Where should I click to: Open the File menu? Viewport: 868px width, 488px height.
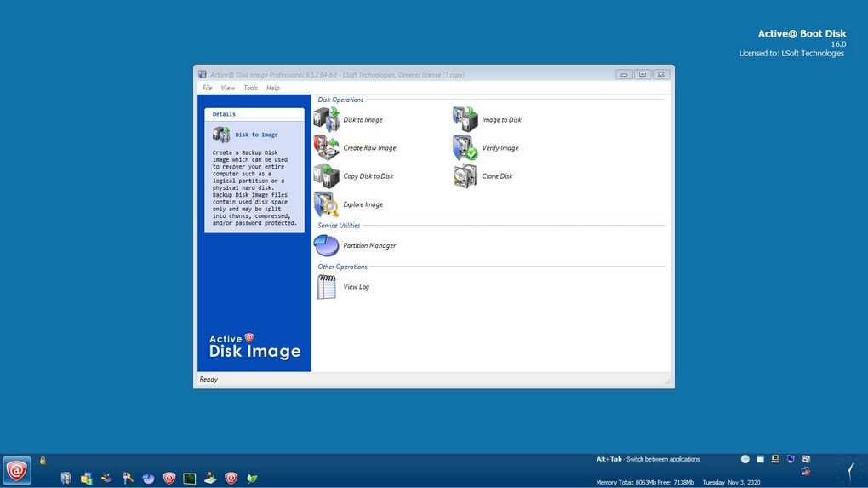click(207, 88)
